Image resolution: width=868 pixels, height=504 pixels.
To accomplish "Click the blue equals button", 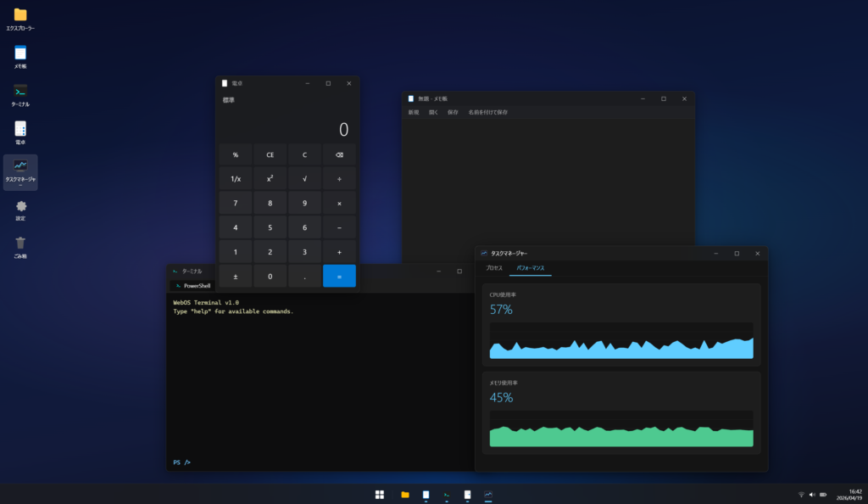I will [x=339, y=277].
